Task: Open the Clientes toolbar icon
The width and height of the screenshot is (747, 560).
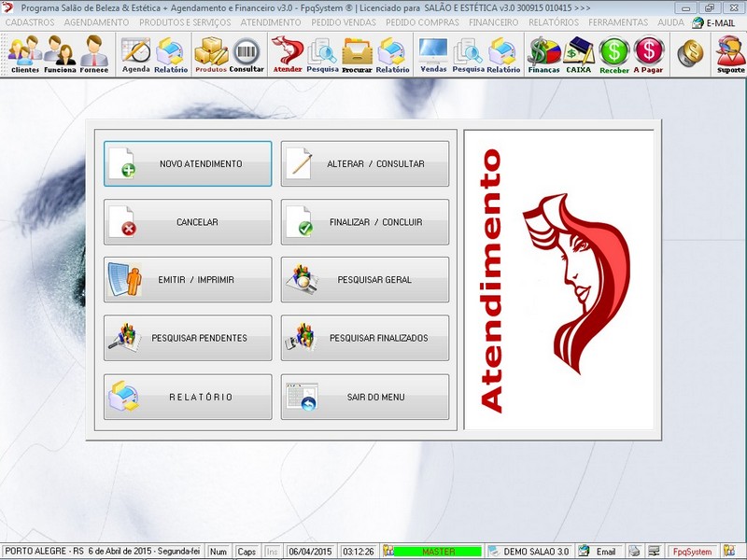Action: (25, 54)
